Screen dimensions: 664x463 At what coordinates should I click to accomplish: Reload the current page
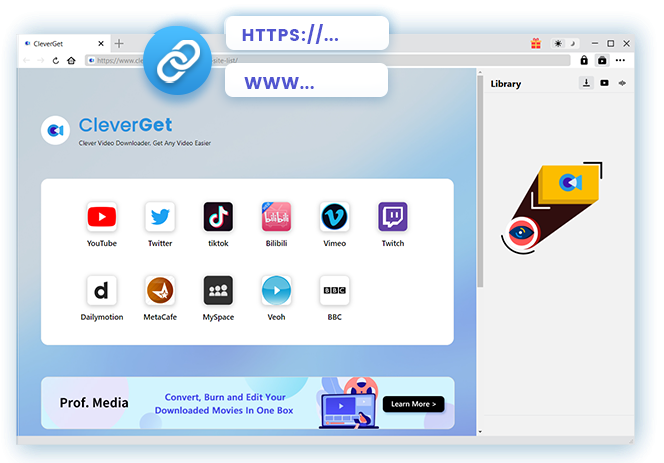(55, 61)
